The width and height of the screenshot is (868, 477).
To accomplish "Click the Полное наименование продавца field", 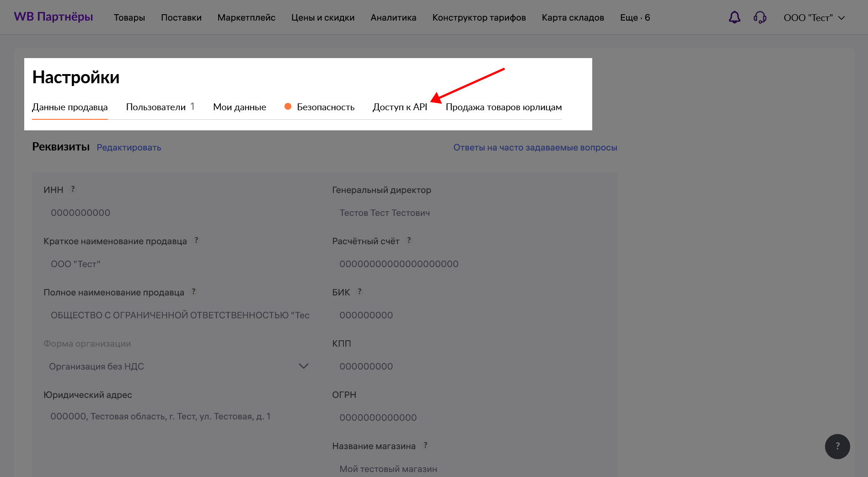I will tap(179, 315).
